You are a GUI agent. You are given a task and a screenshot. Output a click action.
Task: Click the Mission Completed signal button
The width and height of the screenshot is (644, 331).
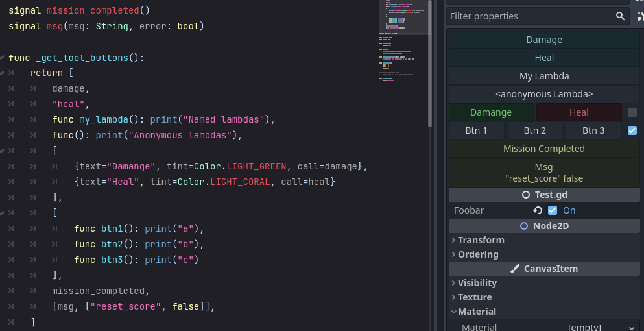point(543,149)
